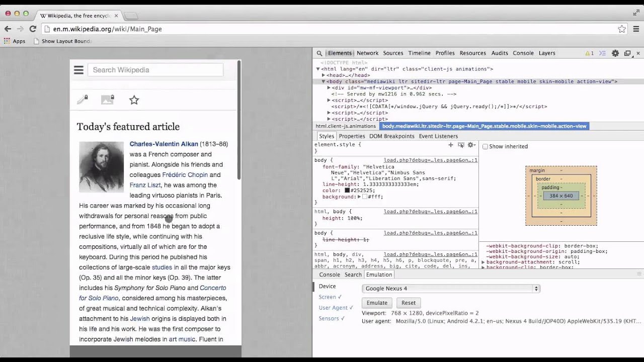The image size is (644, 362).
Task: Collapse the html element node
Action: click(318, 69)
